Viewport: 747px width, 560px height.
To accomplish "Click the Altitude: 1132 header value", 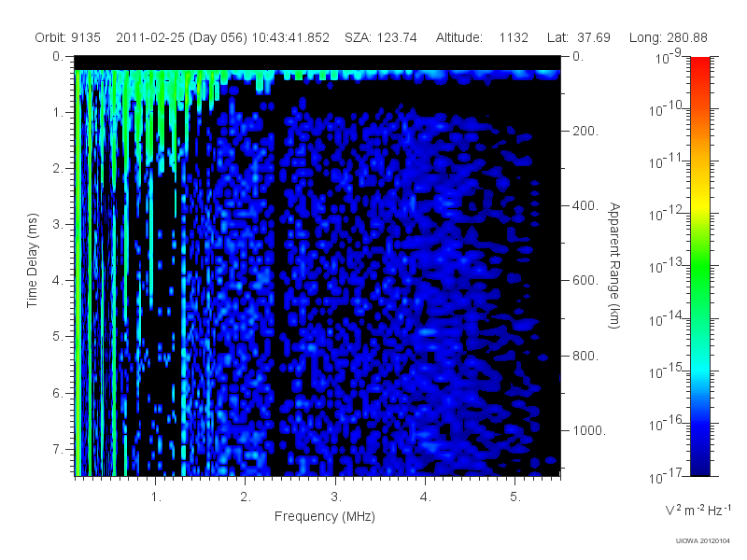I will tap(482, 37).
